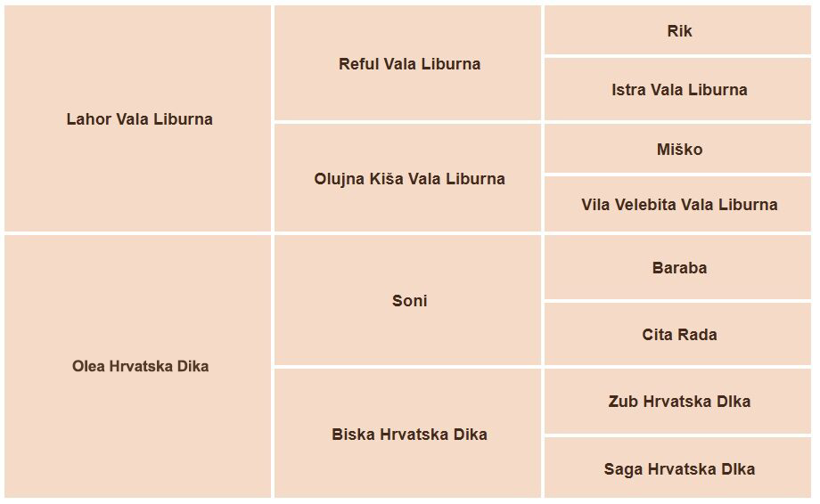Screen dimensions: 820x504
Task: Open the Zub Hrvatska DIka entry
Action: pos(679,402)
